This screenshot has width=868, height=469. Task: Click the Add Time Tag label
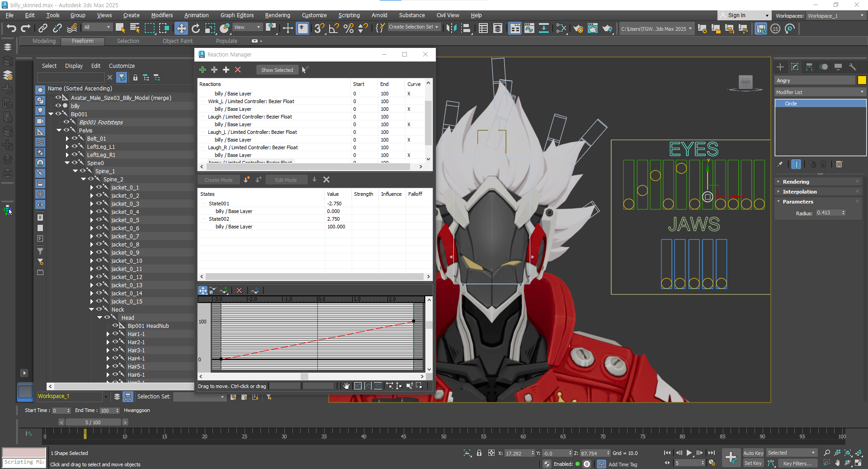coord(623,464)
